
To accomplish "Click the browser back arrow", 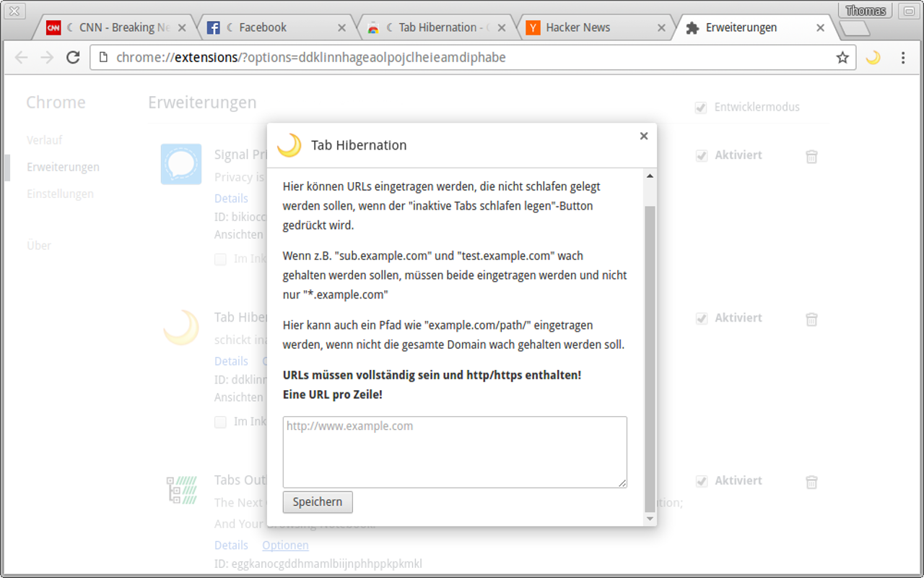I will 21,58.
